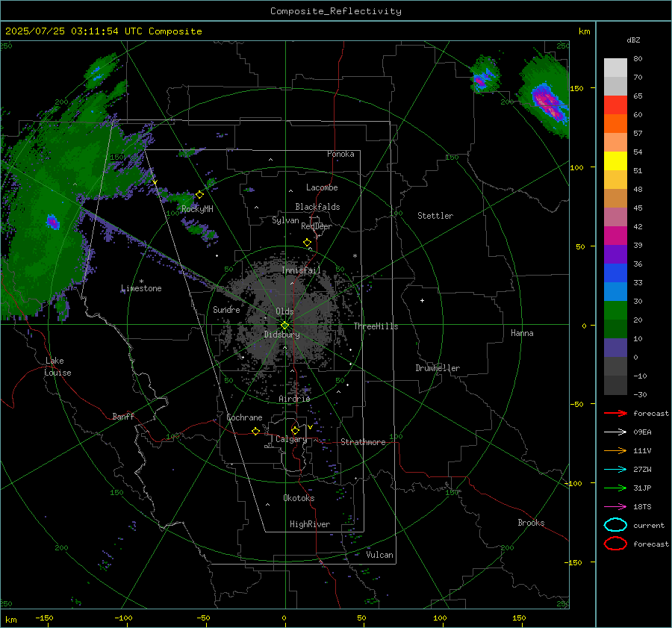The width and height of the screenshot is (672, 628).
Task: Select the bright green 20 dBZ legend swatch
Action: (x=615, y=311)
